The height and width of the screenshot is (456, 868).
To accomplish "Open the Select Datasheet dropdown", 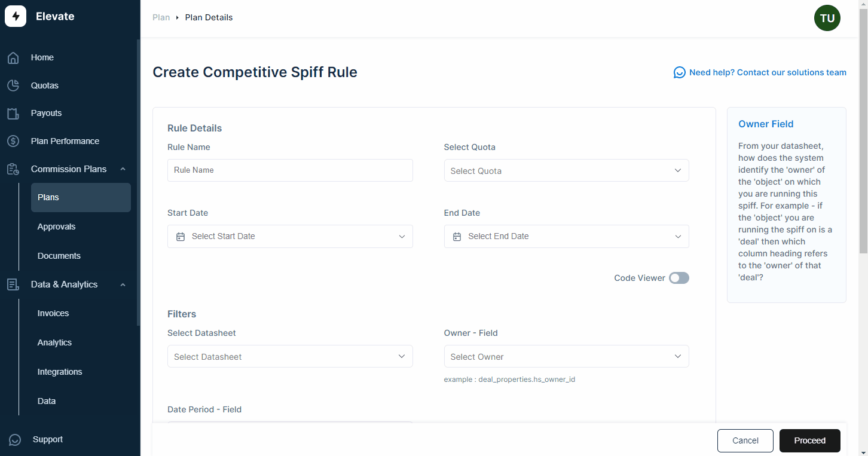I will click(x=290, y=356).
